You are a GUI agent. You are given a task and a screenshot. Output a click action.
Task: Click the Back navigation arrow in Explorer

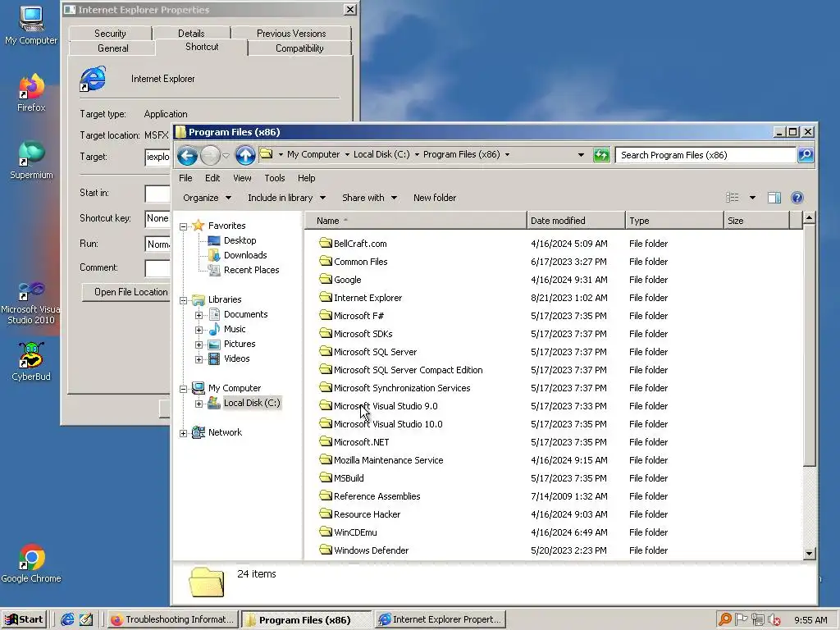[x=187, y=155]
